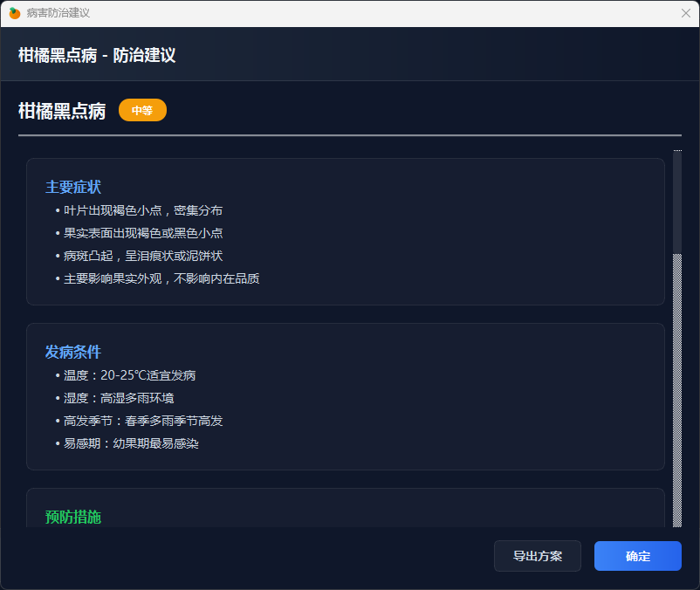The height and width of the screenshot is (590, 700).
Task: Select the 预防措施 section heading
Action: point(73,517)
